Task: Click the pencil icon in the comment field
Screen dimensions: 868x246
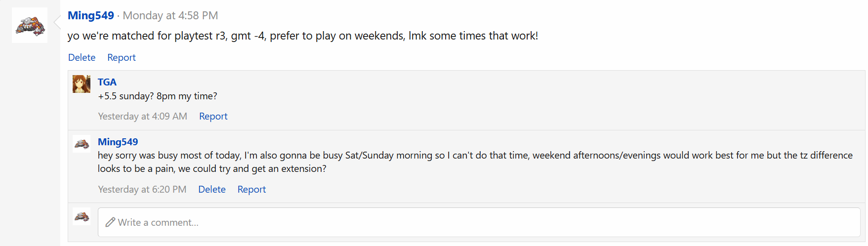Action: (110, 222)
